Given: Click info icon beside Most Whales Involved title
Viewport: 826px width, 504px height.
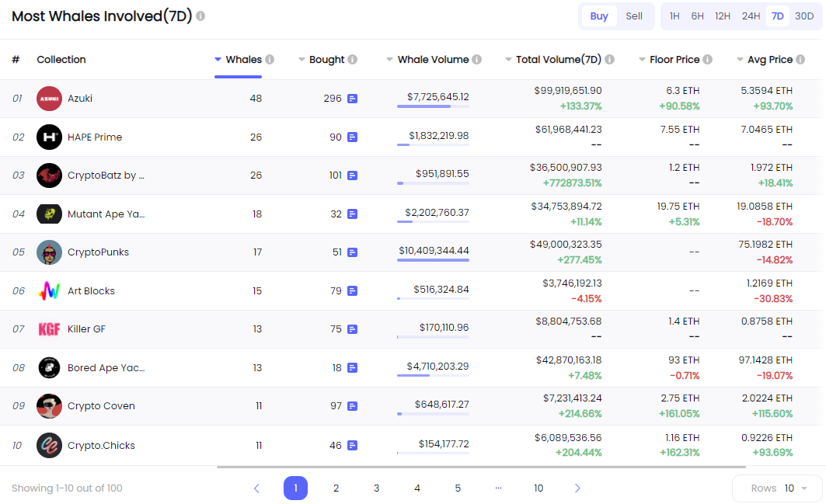Looking at the screenshot, I should [x=200, y=16].
